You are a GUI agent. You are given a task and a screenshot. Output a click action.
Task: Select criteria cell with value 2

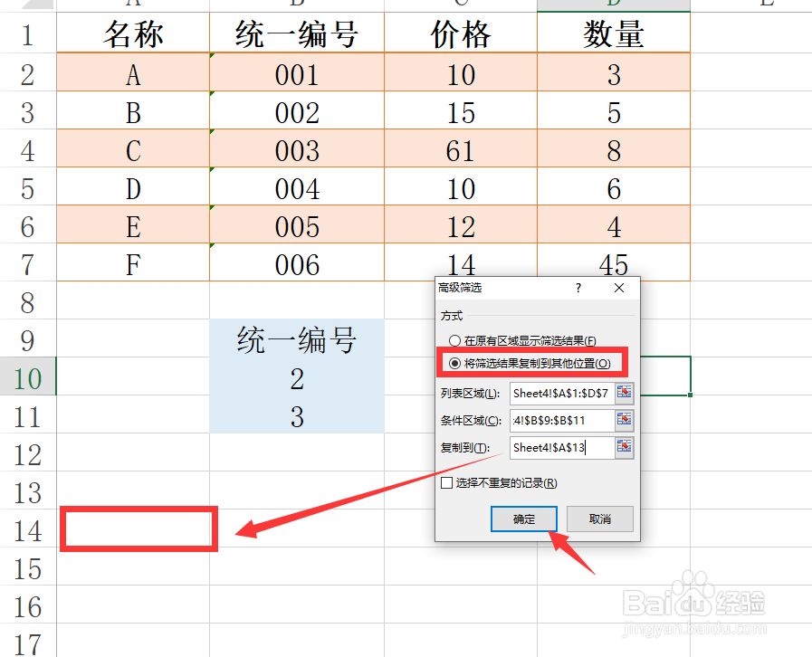click(x=297, y=376)
